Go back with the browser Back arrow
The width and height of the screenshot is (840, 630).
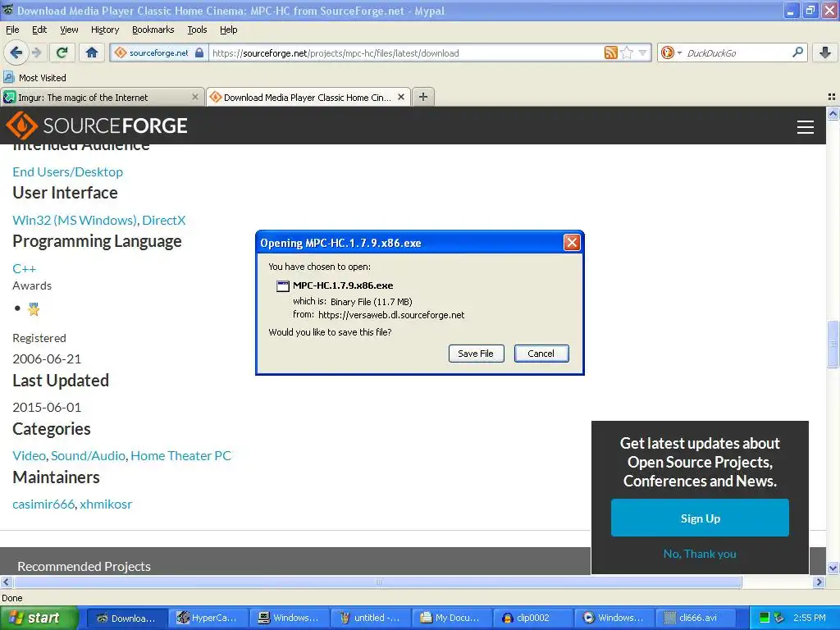click(16, 52)
